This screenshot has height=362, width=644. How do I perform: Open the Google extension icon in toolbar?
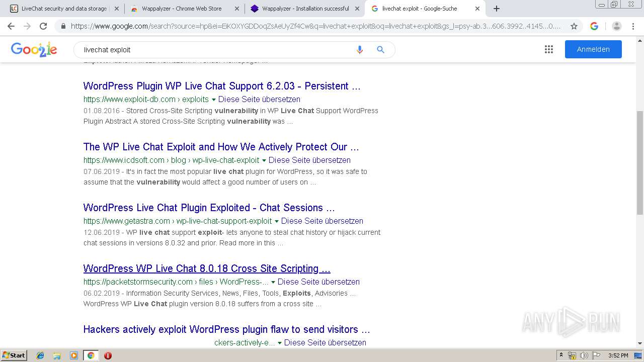point(594,26)
